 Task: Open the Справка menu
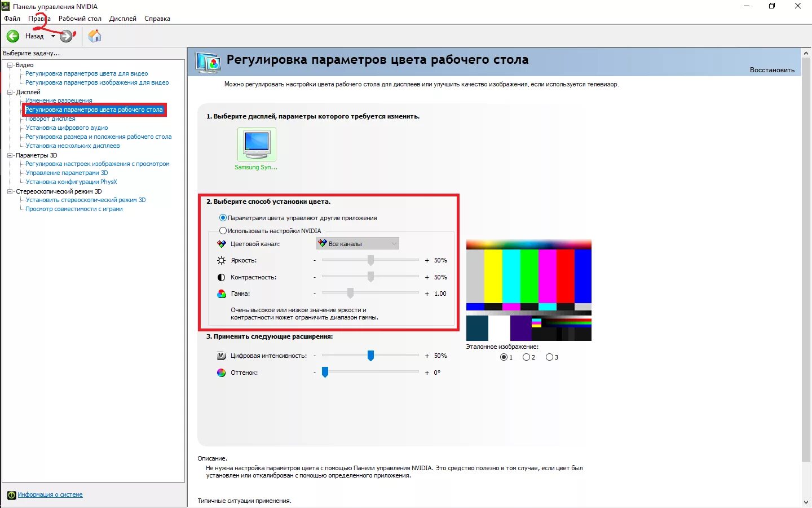point(157,19)
